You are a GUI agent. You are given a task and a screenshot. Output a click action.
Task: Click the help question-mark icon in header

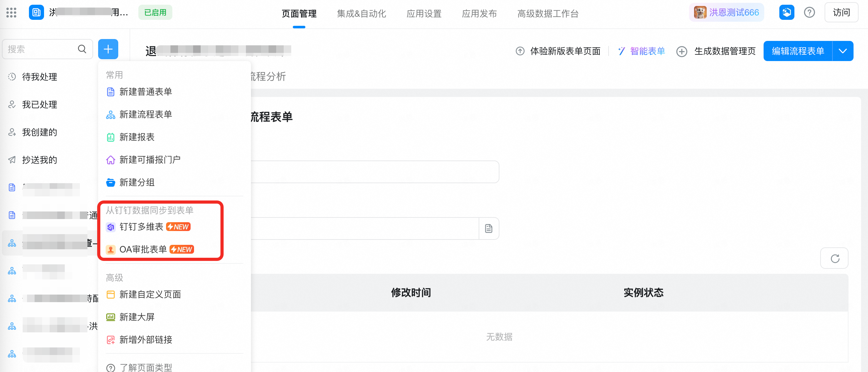[x=809, y=13]
